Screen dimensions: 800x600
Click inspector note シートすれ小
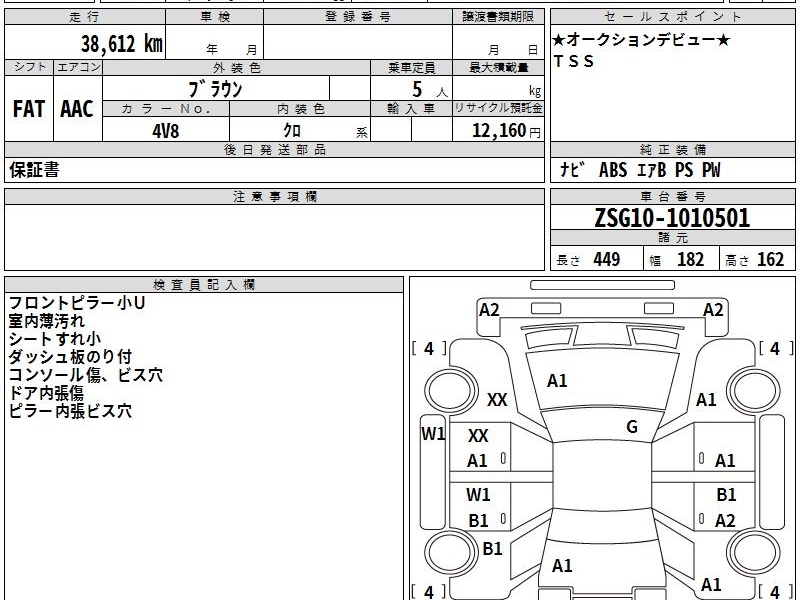tap(55, 339)
